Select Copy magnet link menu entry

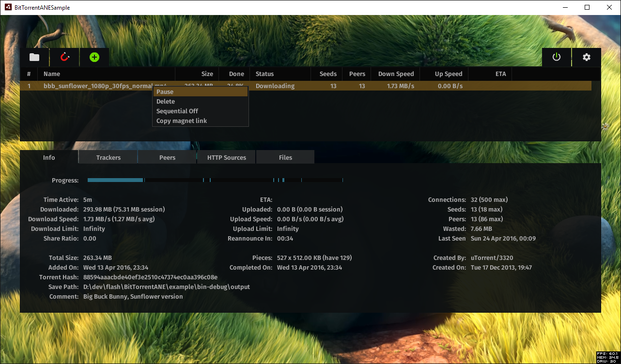click(x=201, y=121)
